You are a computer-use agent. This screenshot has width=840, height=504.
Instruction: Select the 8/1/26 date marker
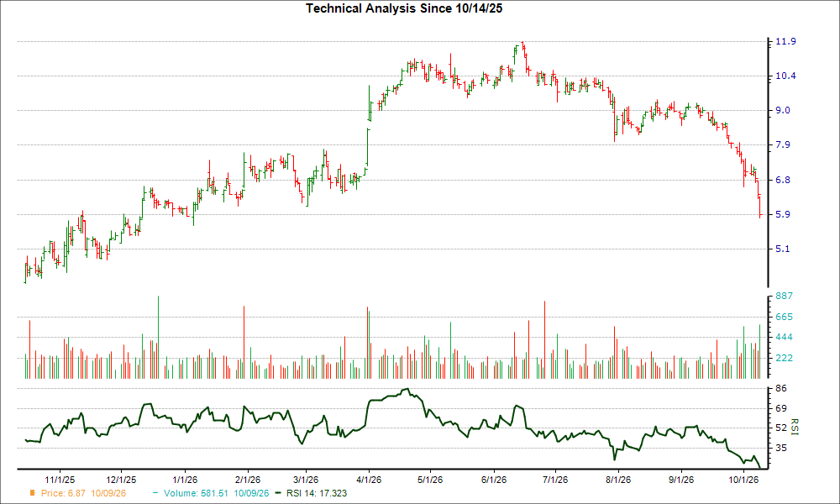tap(618, 480)
